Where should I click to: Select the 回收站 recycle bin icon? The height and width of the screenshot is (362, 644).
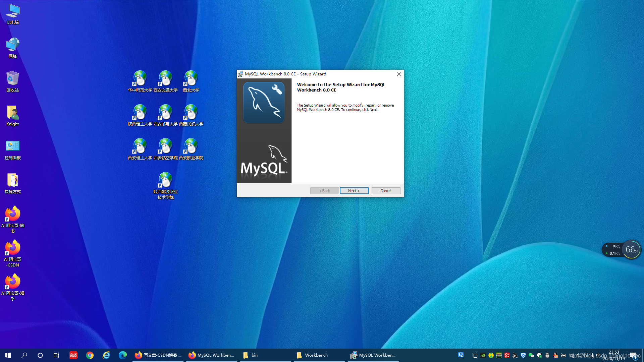click(x=13, y=82)
